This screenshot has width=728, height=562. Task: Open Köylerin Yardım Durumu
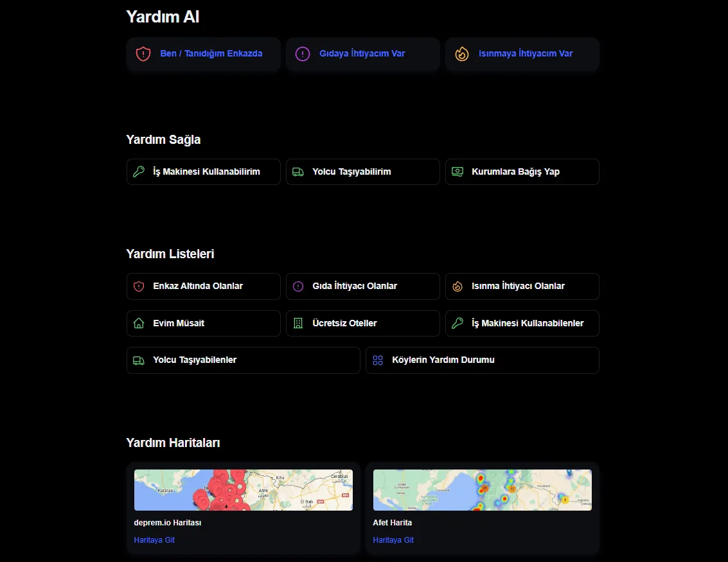(483, 360)
